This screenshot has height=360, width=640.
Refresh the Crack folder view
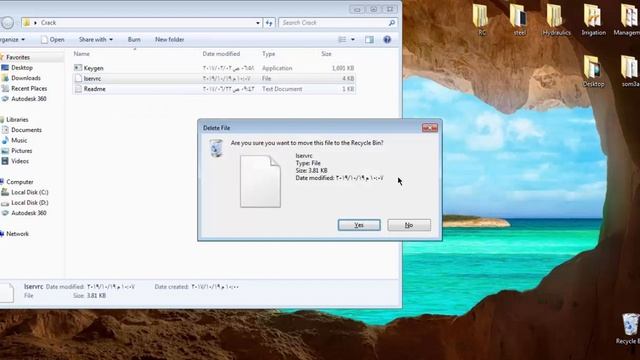[x=269, y=23]
